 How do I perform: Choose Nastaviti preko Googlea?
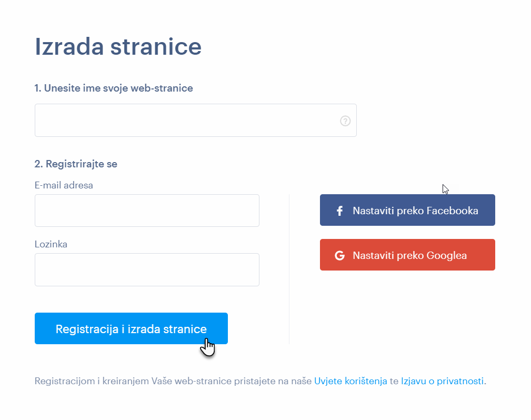(407, 255)
